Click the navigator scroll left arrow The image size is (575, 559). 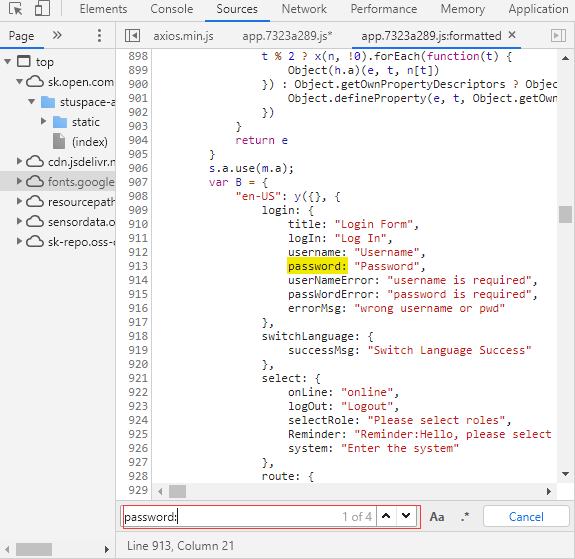pyautogui.click(x=7, y=549)
